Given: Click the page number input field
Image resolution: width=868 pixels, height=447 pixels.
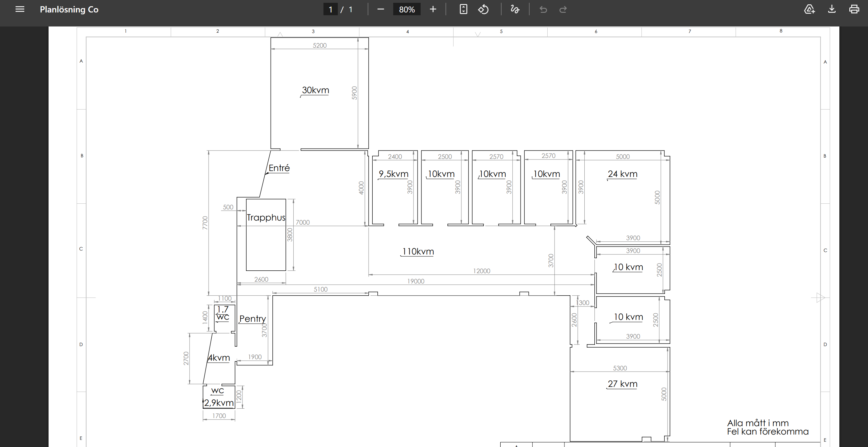Looking at the screenshot, I should coord(331,9).
